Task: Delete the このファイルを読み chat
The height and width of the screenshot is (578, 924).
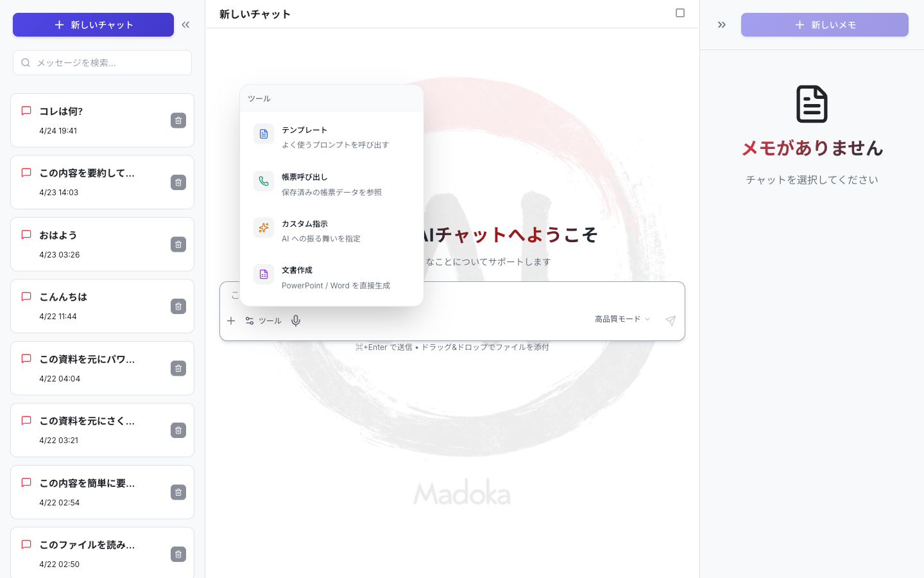Action: [x=178, y=554]
